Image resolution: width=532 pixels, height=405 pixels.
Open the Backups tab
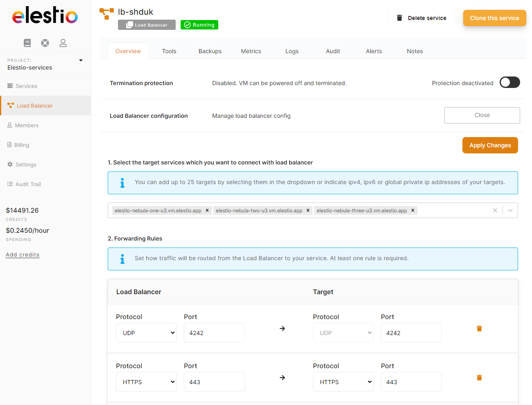tap(210, 51)
